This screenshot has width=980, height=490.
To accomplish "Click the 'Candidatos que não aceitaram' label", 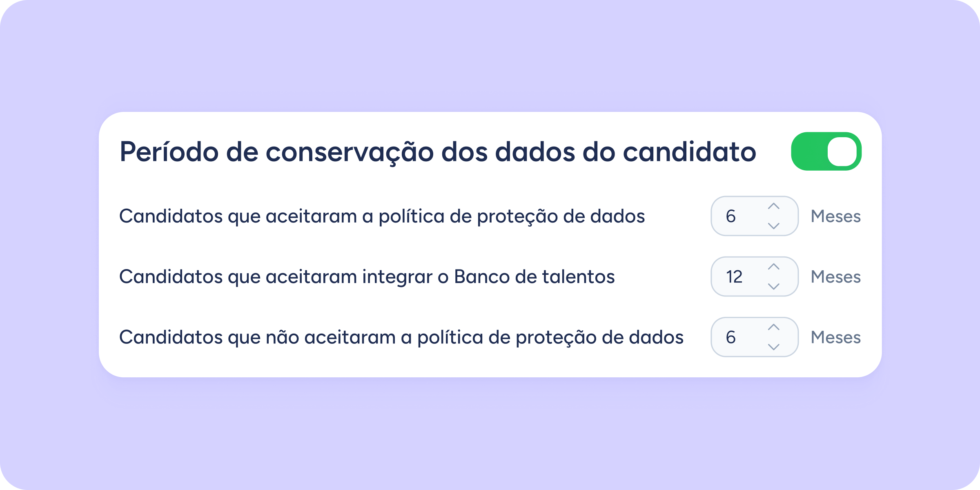I will pyautogui.click(x=401, y=337).
